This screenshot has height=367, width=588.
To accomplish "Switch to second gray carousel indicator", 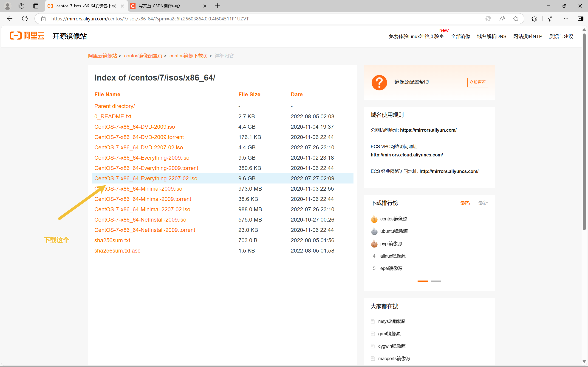I will 436,281.
